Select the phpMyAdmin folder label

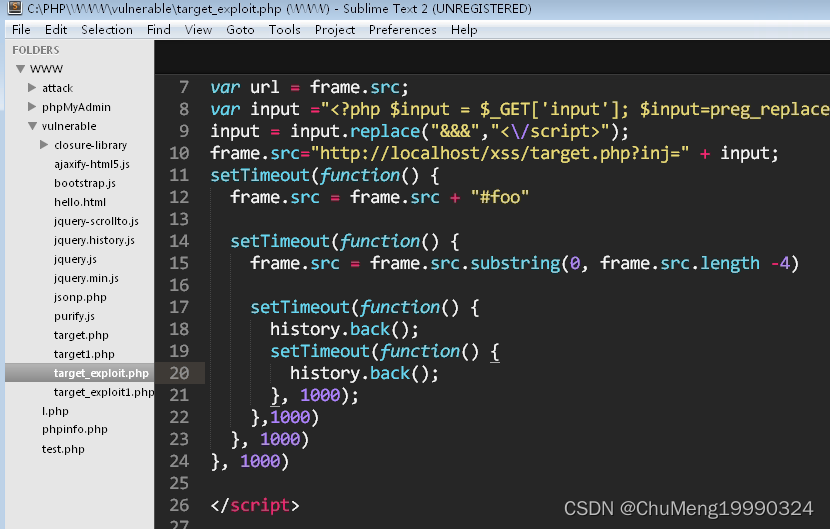[x=76, y=107]
